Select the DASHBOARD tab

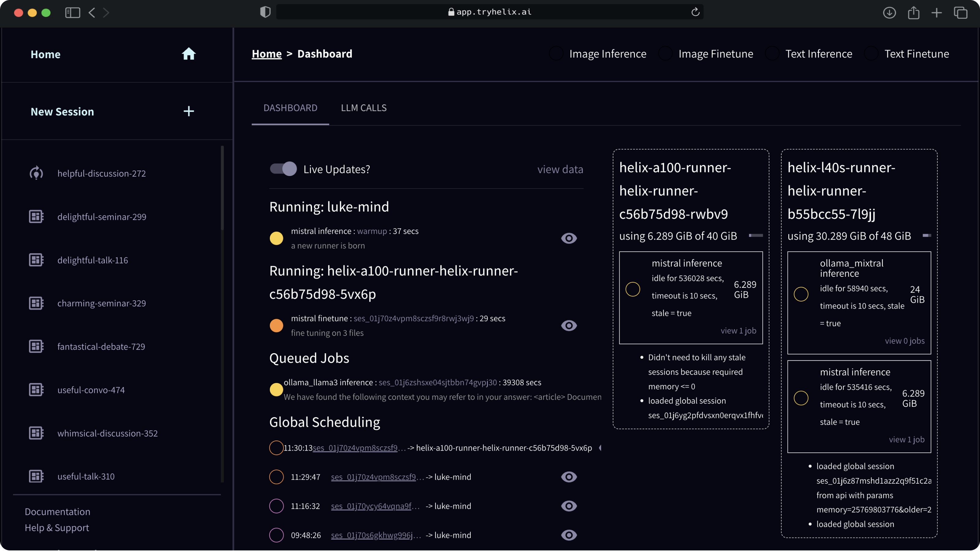coord(290,108)
